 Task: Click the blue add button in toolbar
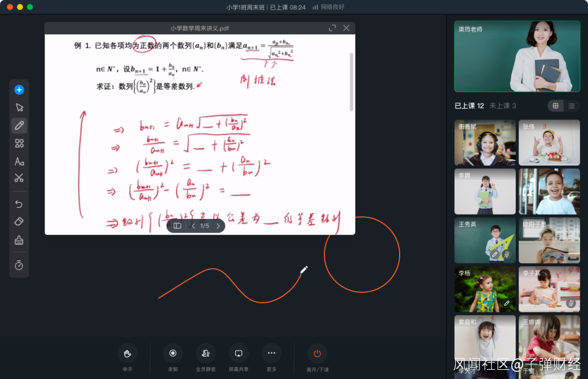tap(19, 90)
